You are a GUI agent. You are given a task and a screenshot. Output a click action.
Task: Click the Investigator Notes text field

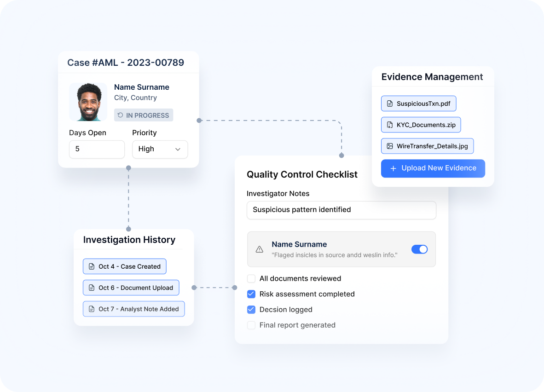(341, 210)
